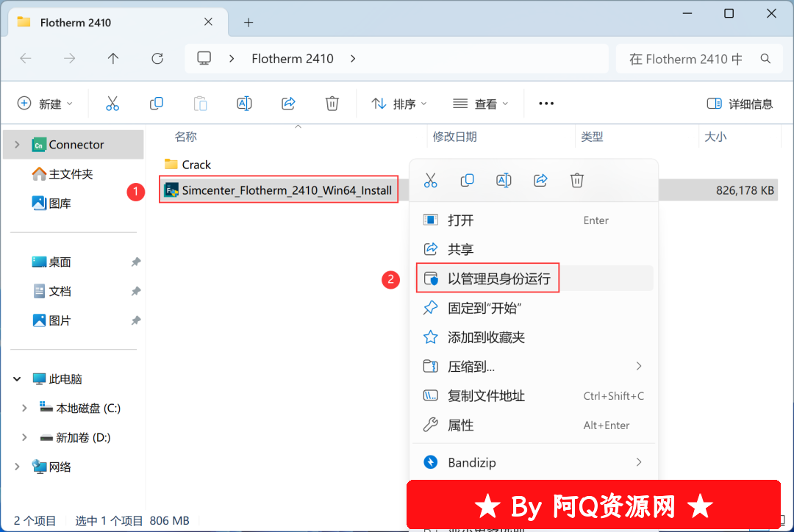Expand the 新加卷 (D:) drive node
The width and height of the screenshot is (794, 532).
point(24,437)
